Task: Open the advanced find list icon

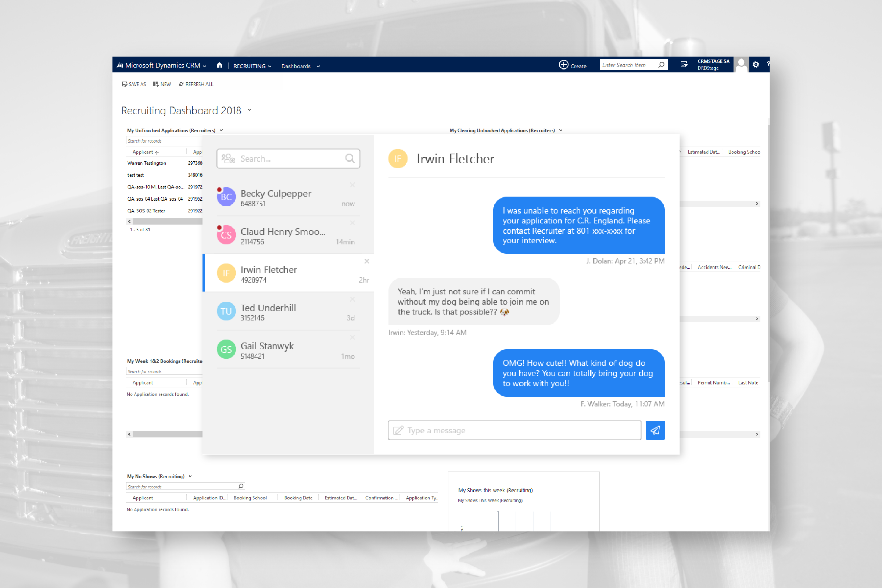Action: pos(684,65)
